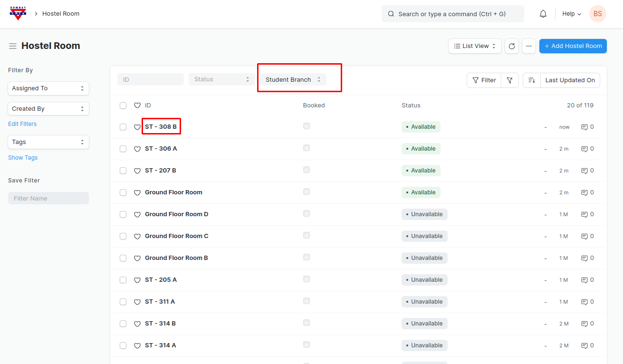
Task: Toggle the sidebar hamburger icon
Action: 13,46
